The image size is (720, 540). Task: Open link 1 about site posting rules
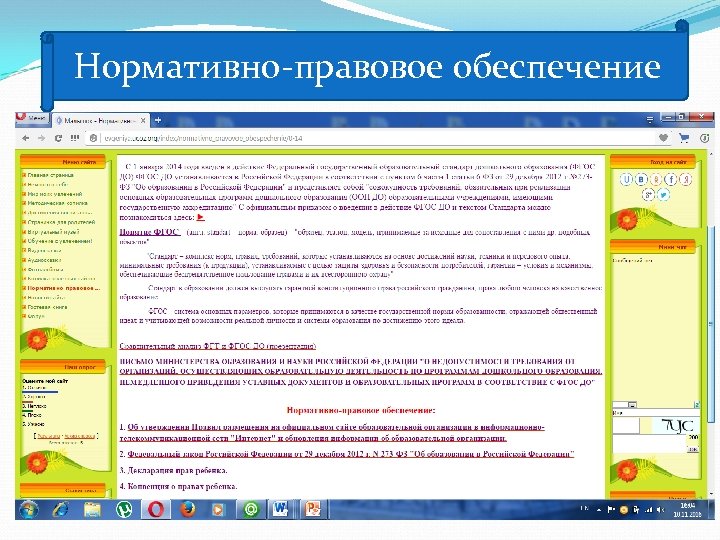(332, 433)
